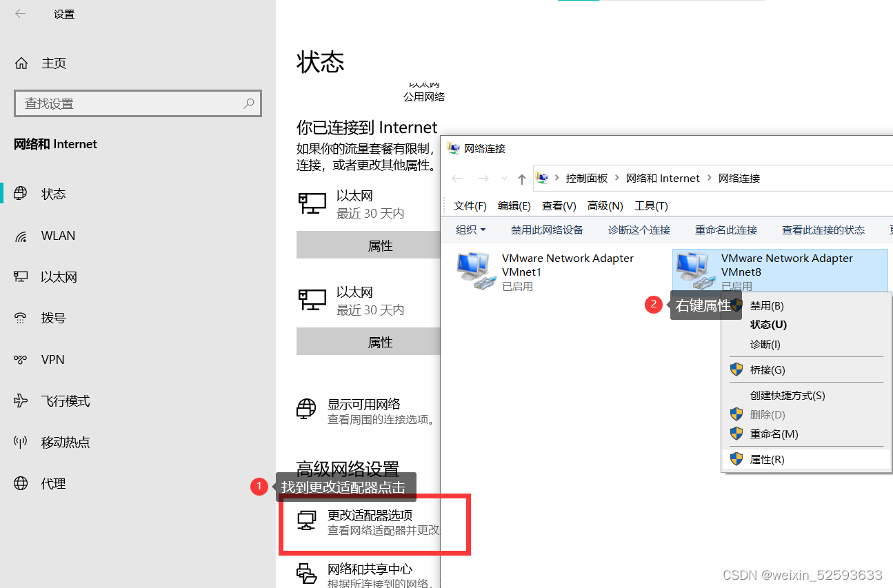This screenshot has height=588, width=893.
Task: Click the first 以太网 monitor icon in status
Action: (312, 203)
